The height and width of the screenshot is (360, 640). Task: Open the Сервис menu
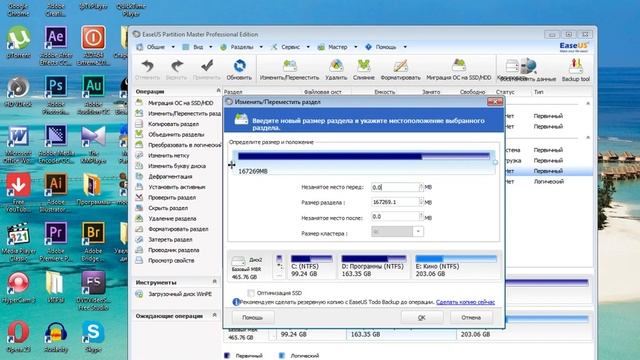click(290, 47)
